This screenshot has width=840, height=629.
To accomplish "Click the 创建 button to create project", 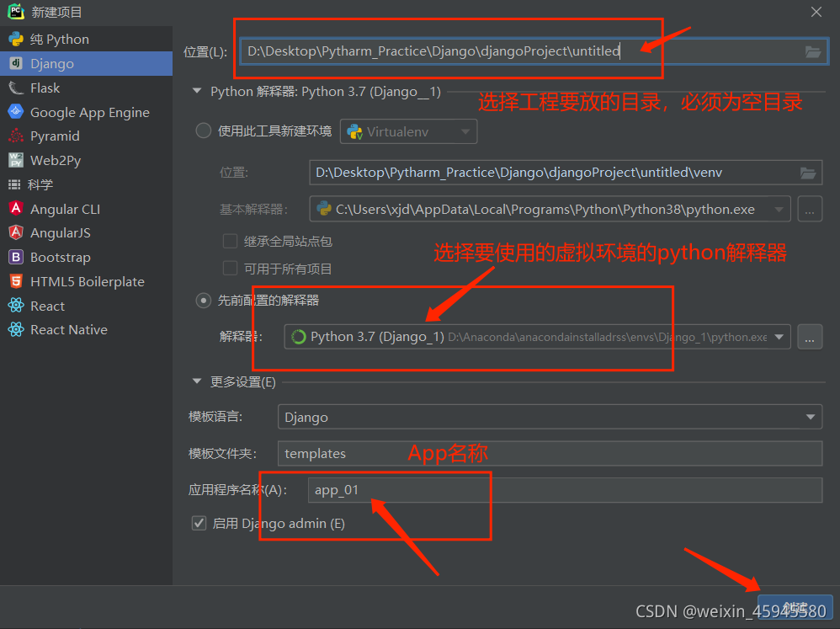I will [x=795, y=605].
